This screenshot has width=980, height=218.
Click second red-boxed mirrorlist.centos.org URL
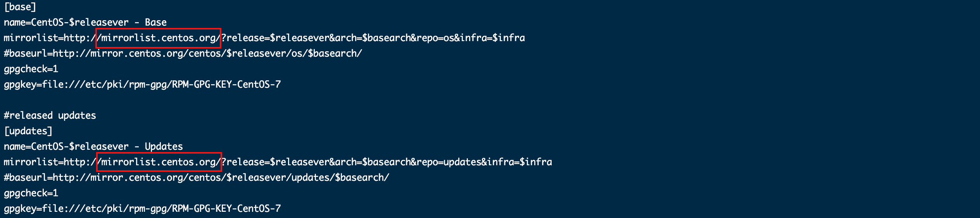point(159,162)
